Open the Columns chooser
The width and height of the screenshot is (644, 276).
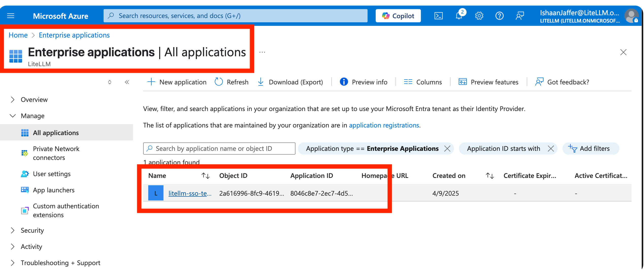(423, 82)
